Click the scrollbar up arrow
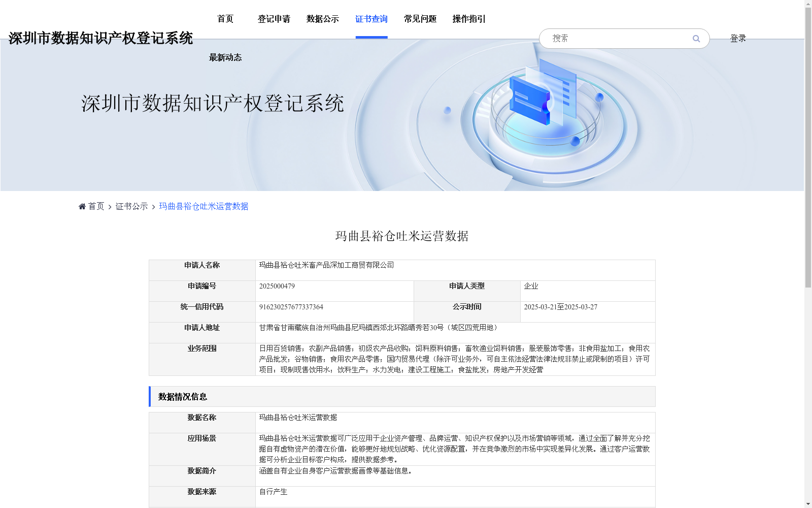The height and width of the screenshot is (508, 812). 808,4
